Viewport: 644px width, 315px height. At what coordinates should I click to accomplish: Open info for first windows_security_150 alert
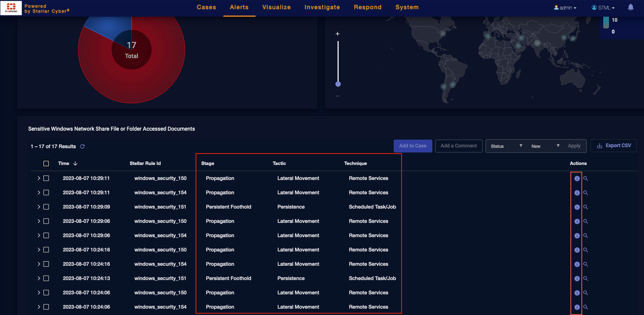click(x=577, y=179)
